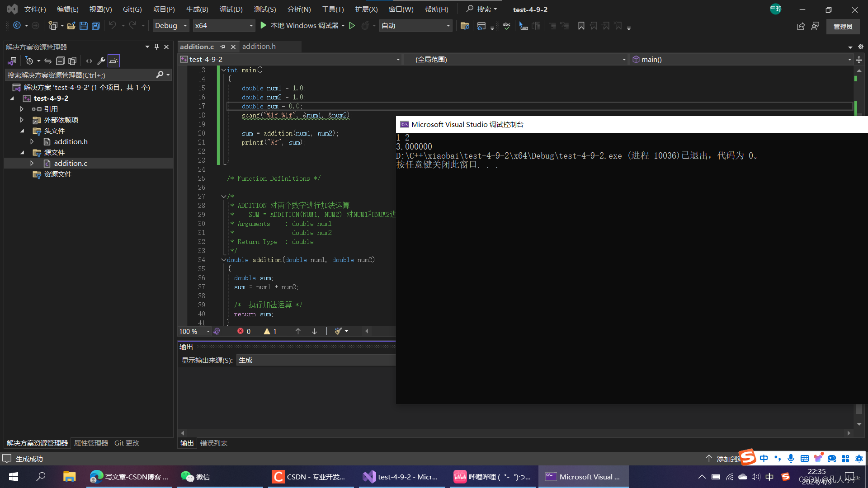Click Sync with Active Document icon
The image size is (868, 488).
[48, 61]
